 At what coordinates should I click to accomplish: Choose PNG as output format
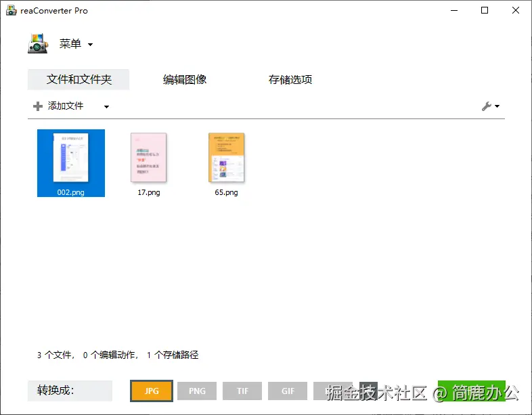(197, 391)
